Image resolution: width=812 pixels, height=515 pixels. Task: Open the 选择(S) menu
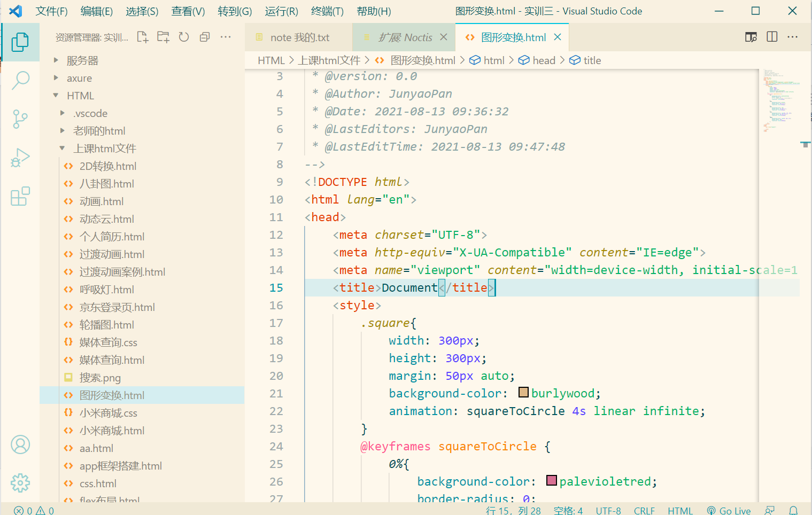(x=142, y=11)
